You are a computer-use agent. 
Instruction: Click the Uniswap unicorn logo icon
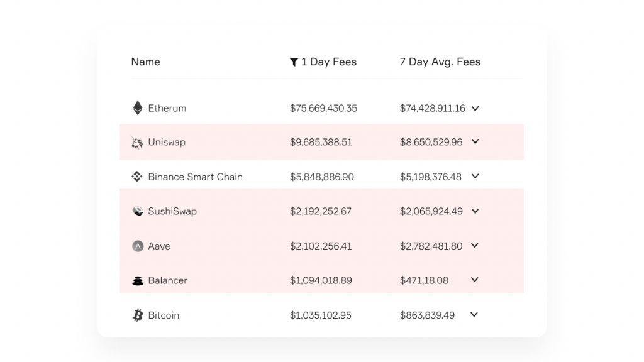point(136,143)
